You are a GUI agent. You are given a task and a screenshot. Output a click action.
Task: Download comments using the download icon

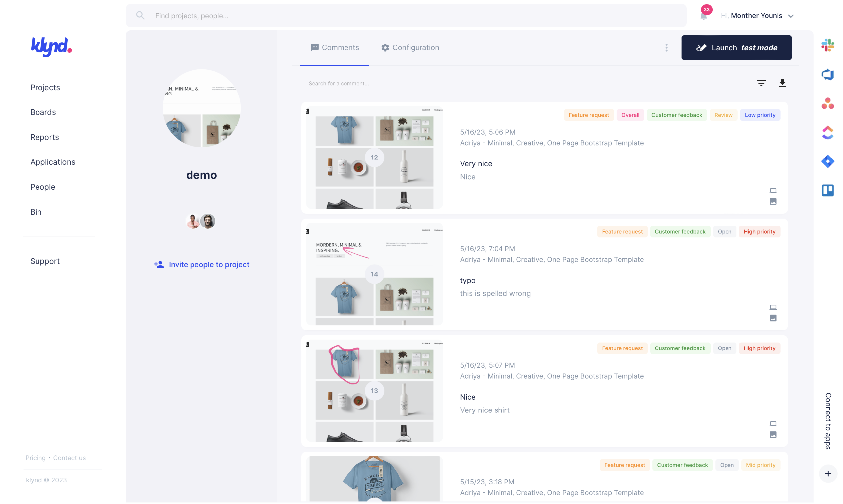(782, 83)
